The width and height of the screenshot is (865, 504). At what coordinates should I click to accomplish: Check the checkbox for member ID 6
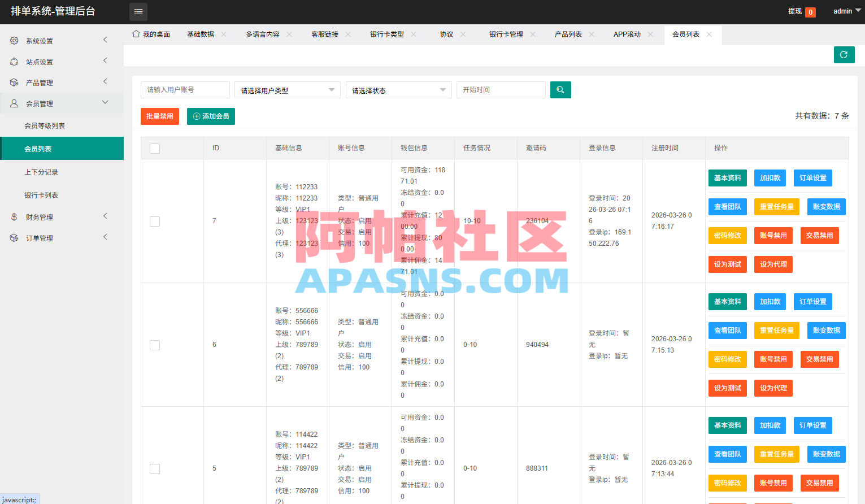[x=155, y=345]
